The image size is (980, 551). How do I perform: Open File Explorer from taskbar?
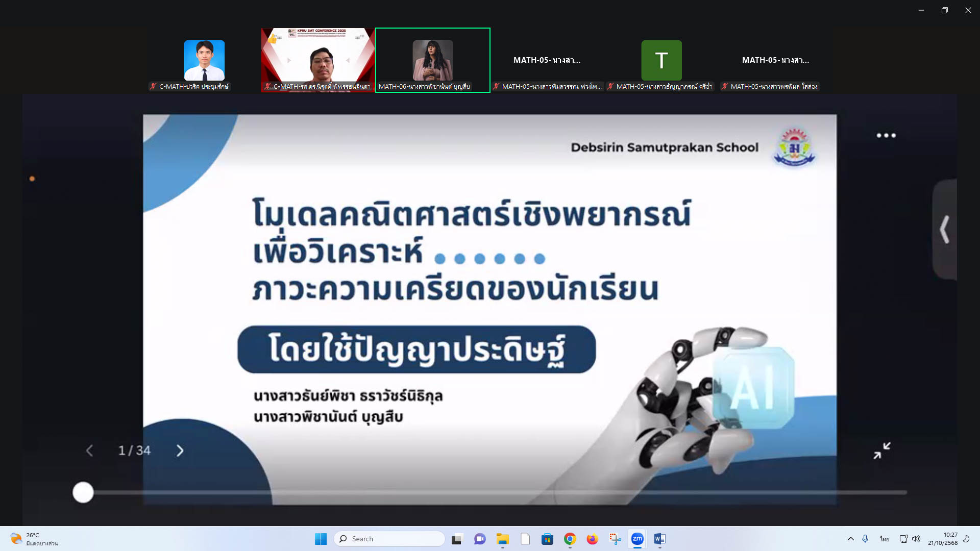tap(503, 539)
